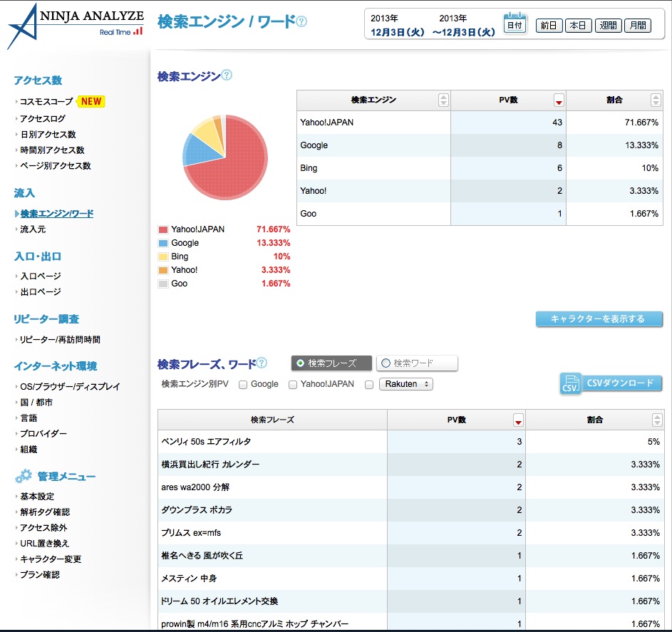The height and width of the screenshot is (632, 672).
Task: Sort engine table by 検索エンジン column
Action: pyautogui.click(x=443, y=100)
